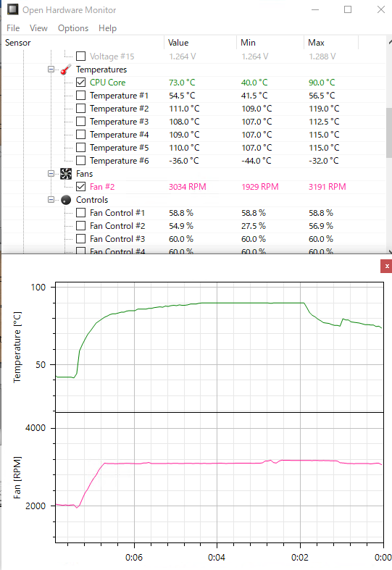Image resolution: width=392 pixels, height=570 pixels.
Task: Click the Open Hardware Monitor app icon
Action: click(x=13, y=9)
